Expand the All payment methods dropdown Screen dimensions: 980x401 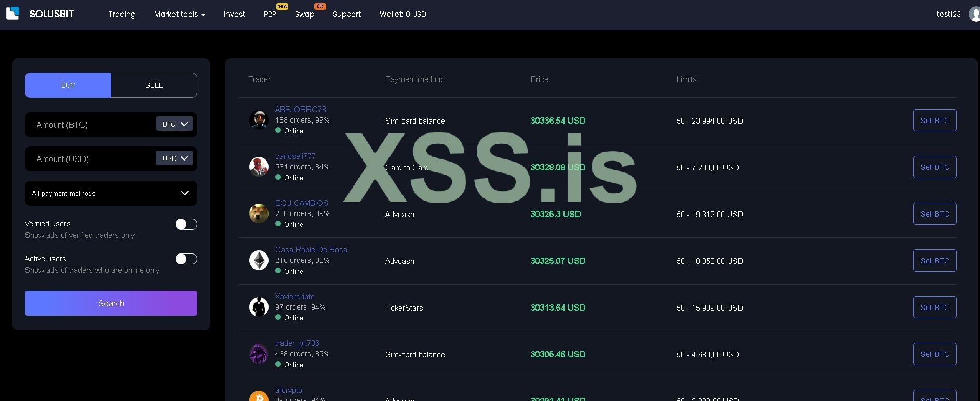click(111, 193)
